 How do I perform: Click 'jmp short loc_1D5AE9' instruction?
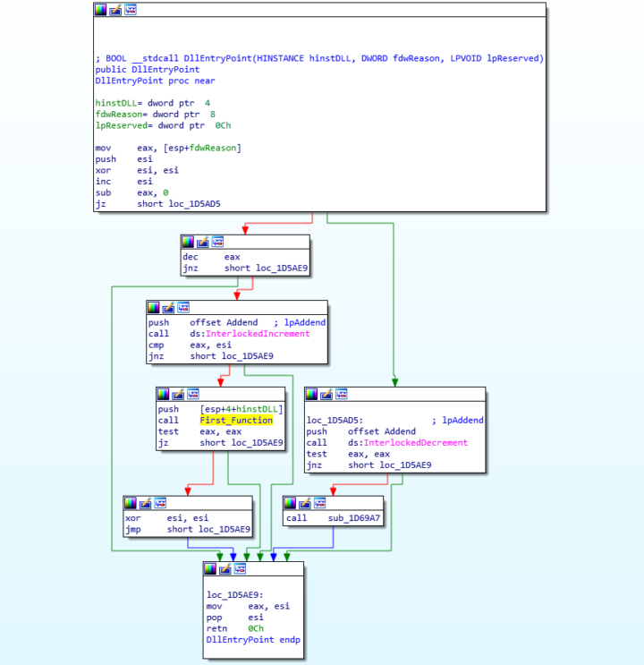click(x=188, y=529)
